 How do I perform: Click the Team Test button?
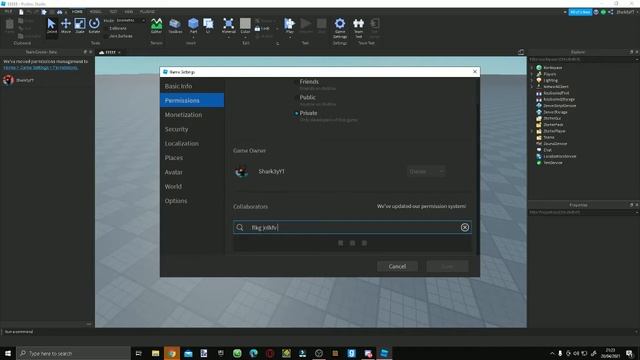click(x=358, y=28)
